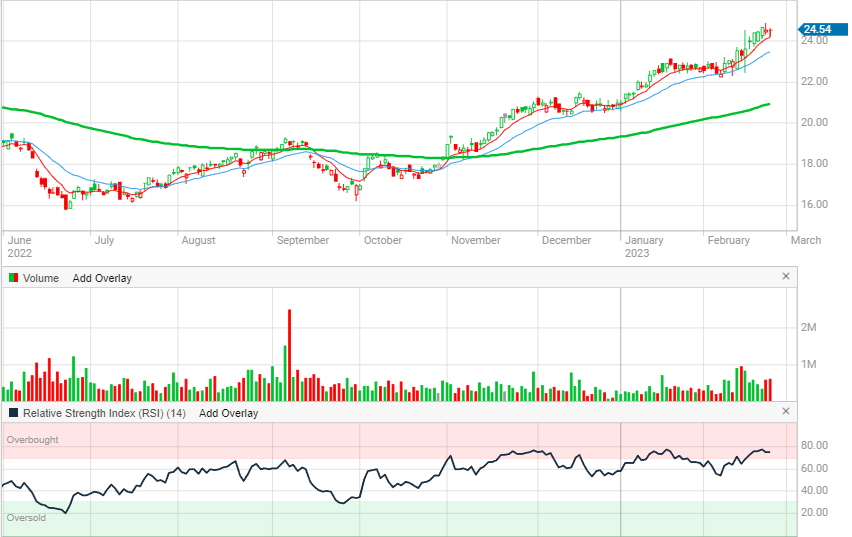
Task: Select the January 2023 date axis label
Action: point(643,246)
